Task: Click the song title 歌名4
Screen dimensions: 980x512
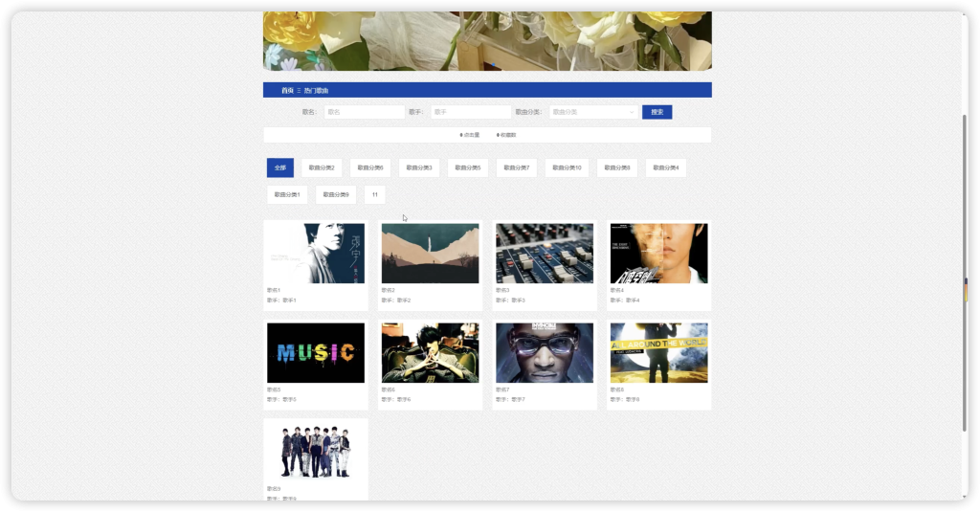Action: [x=617, y=290]
